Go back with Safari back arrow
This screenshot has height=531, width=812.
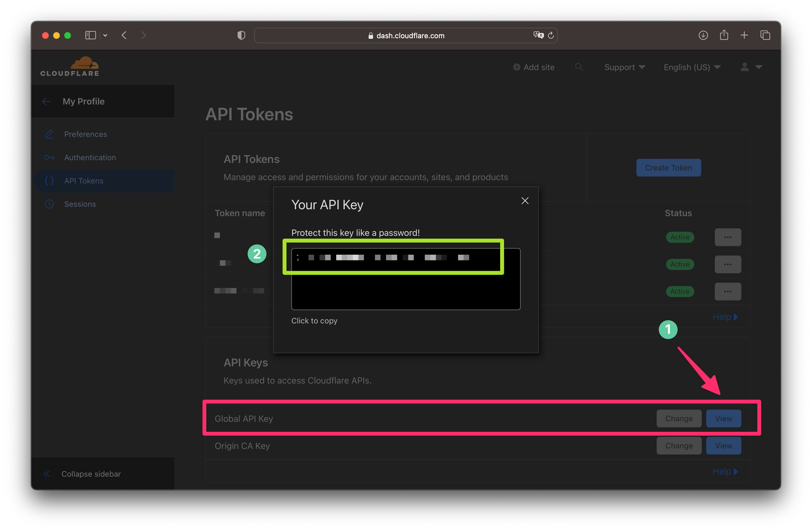(x=124, y=35)
